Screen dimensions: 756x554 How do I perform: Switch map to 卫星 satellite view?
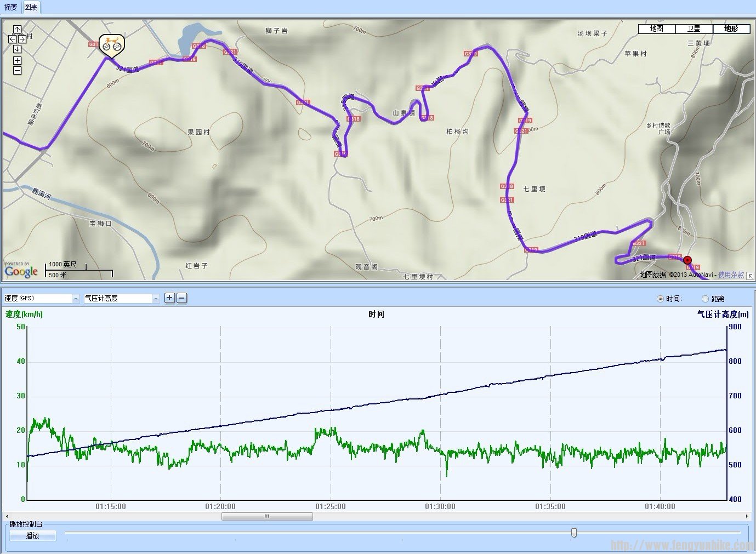(694, 28)
